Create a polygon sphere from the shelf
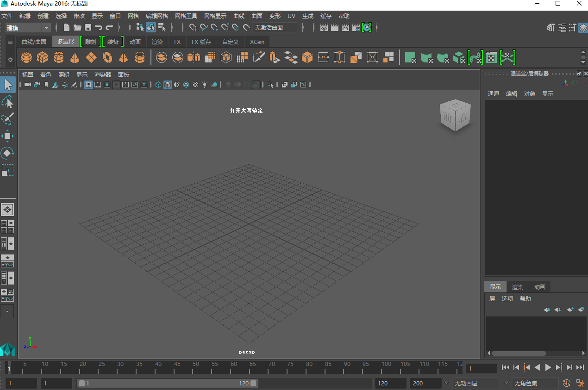Screen dimensions: 588x390 [x=26, y=57]
